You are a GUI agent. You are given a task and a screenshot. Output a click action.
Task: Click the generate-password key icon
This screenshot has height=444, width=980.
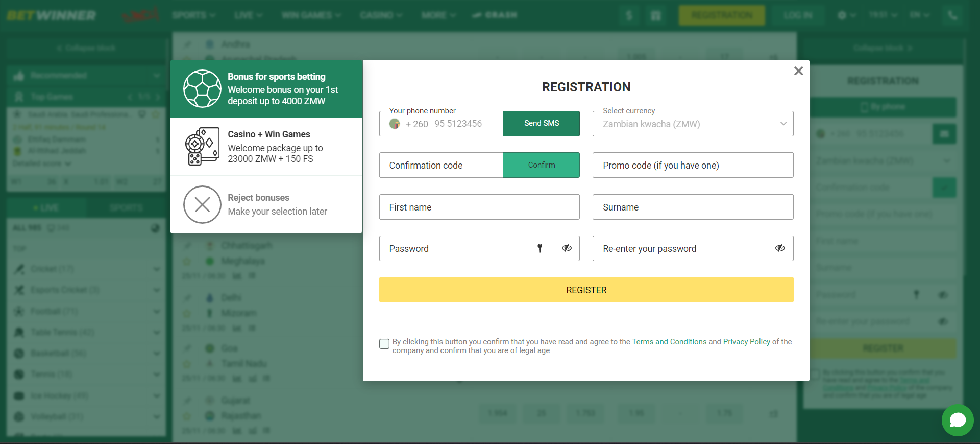tap(540, 248)
